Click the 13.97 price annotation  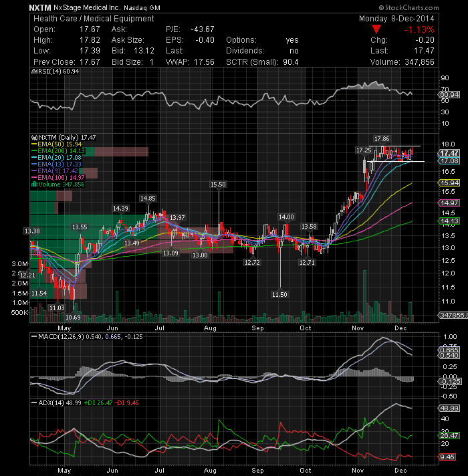(x=177, y=218)
